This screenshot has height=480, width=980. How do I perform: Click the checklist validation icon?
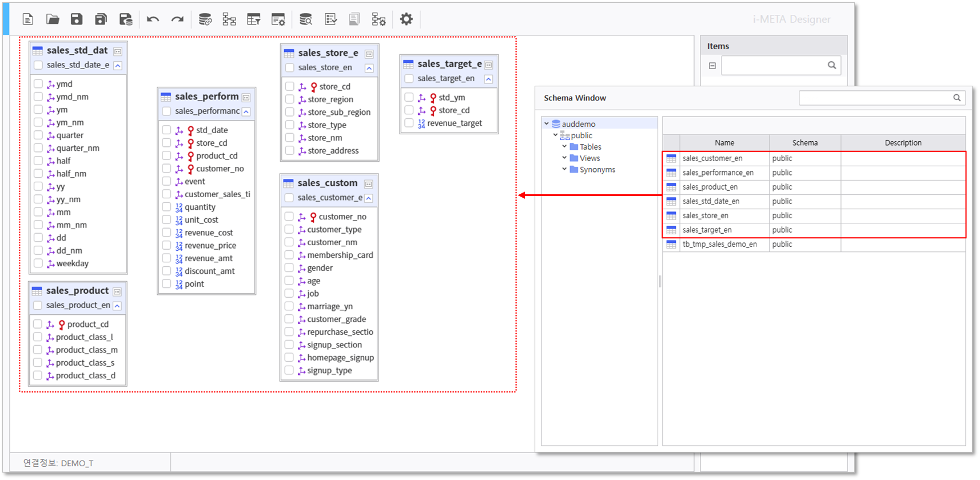[x=330, y=19]
